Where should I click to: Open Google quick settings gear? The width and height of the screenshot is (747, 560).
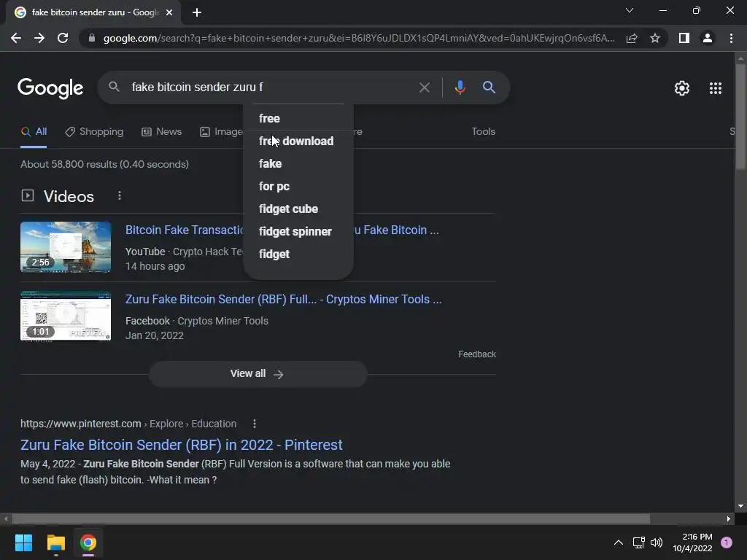point(682,88)
